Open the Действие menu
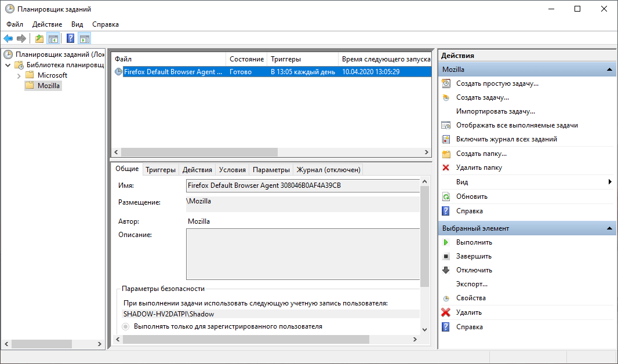The width and height of the screenshot is (618, 364). (x=46, y=24)
